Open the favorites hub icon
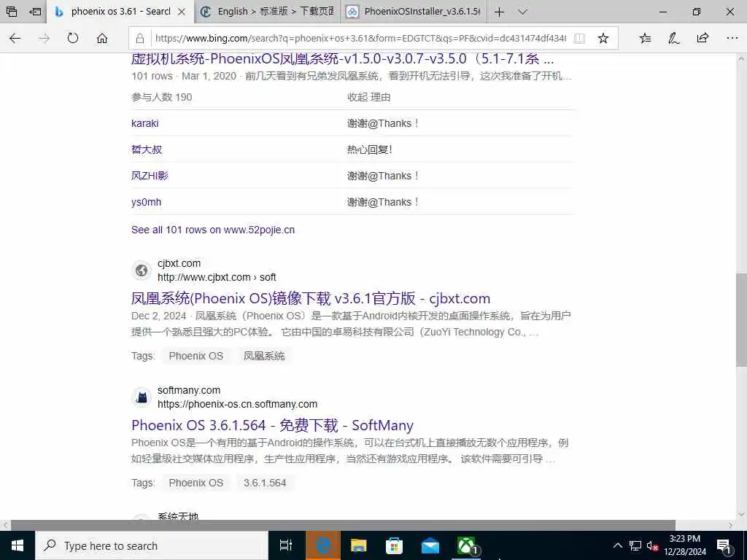 click(645, 38)
